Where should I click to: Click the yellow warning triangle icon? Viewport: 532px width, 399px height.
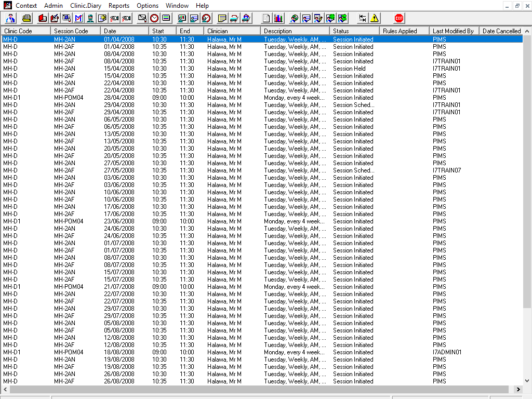[x=375, y=18]
